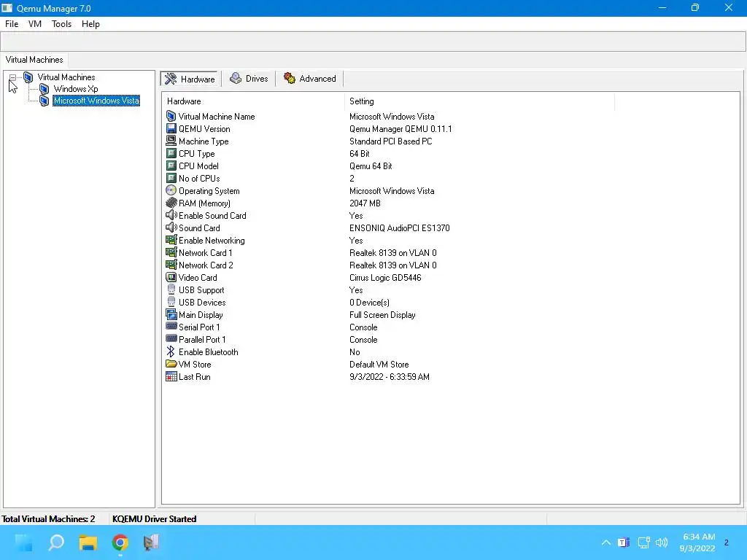Switch to the Drives tab
The width and height of the screenshot is (747, 560).
coord(249,79)
